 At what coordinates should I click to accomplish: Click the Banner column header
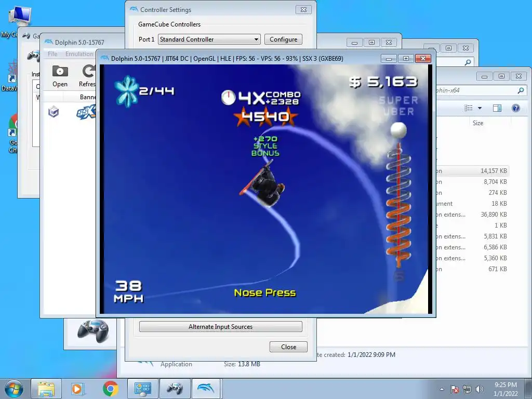pos(88,97)
